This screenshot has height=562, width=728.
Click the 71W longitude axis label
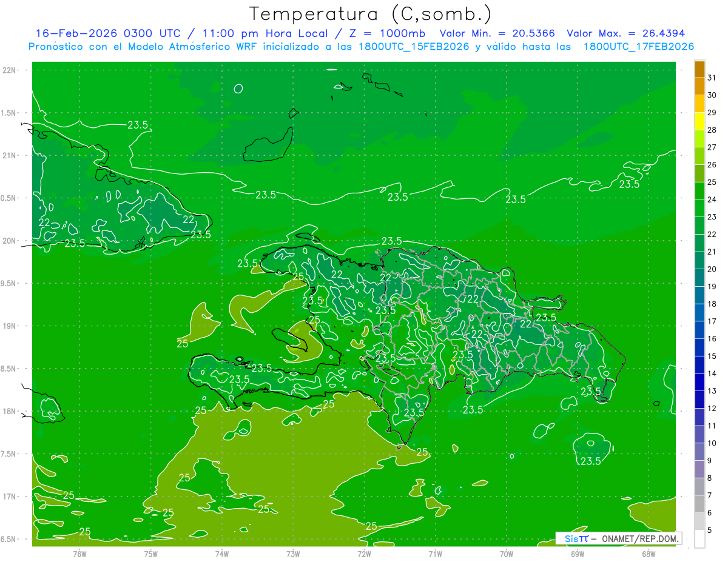pos(435,554)
